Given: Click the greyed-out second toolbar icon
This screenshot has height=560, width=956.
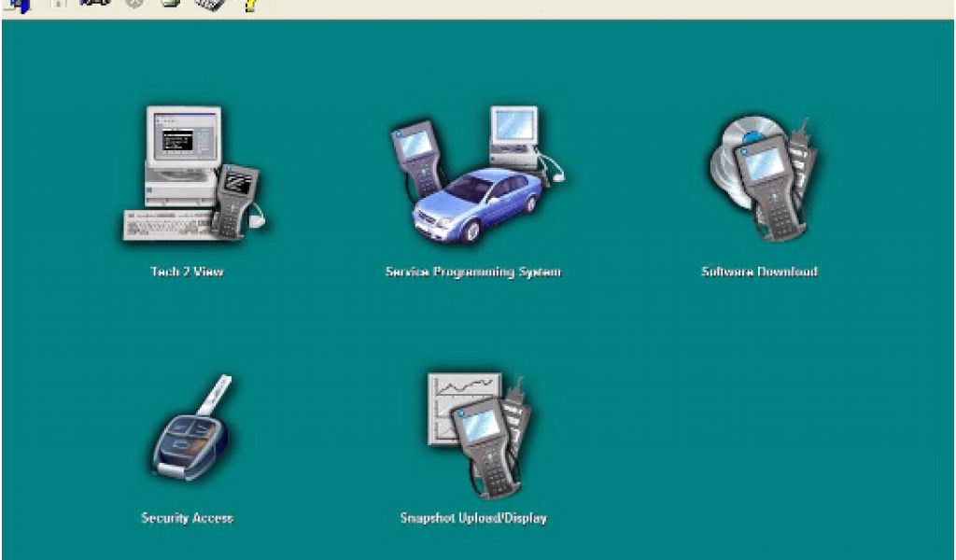Looking at the screenshot, I should tap(58, 5).
